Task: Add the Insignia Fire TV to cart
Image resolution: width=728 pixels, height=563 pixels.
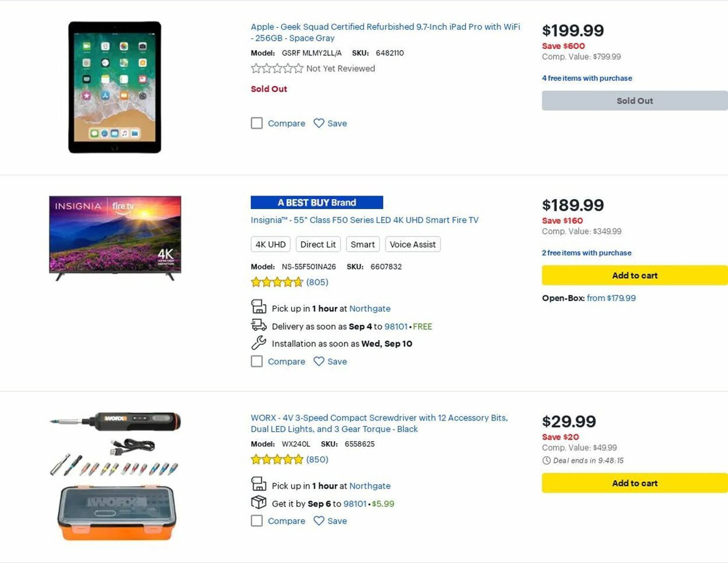Action: tap(634, 276)
